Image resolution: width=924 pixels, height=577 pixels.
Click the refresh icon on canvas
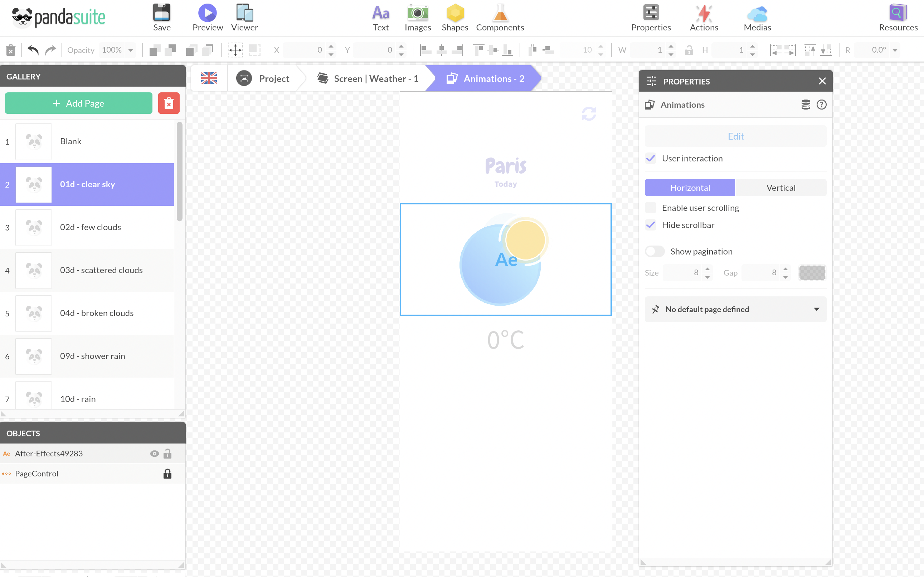589,114
